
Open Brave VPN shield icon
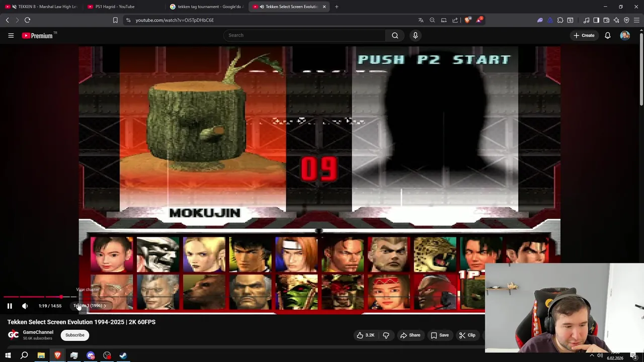click(626, 20)
